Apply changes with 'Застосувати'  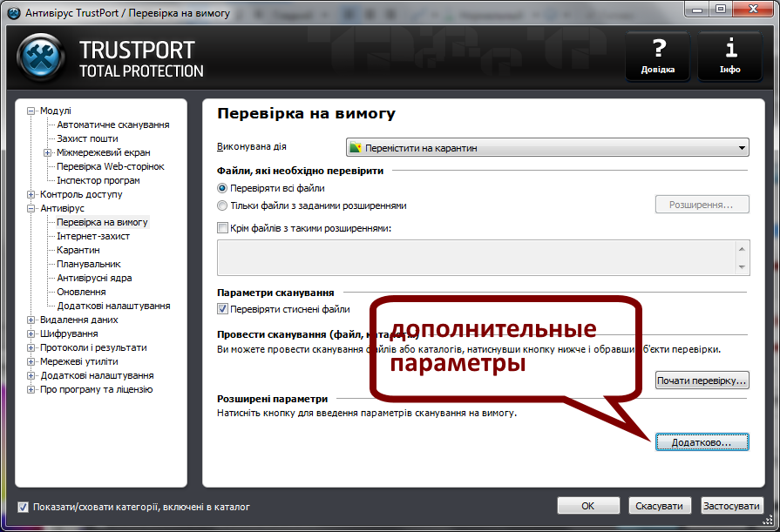tap(732, 506)
